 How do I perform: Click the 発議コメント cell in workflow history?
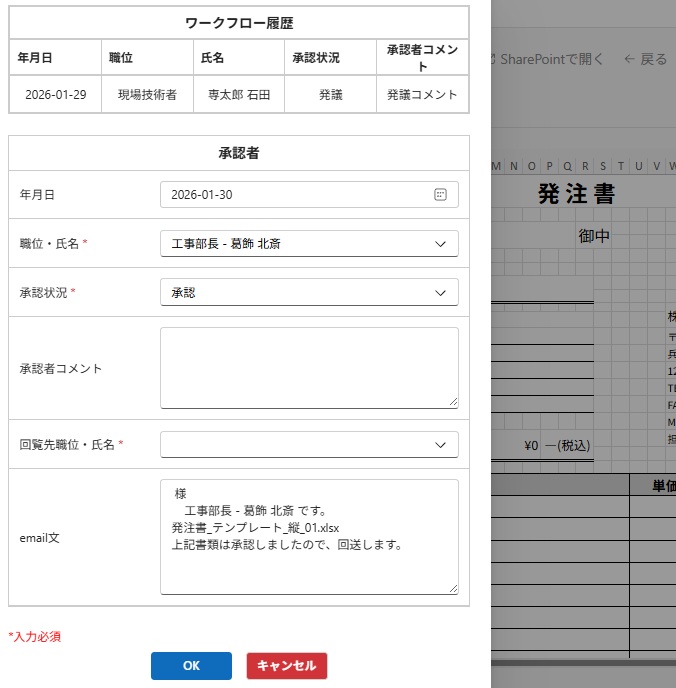[422, 95]
